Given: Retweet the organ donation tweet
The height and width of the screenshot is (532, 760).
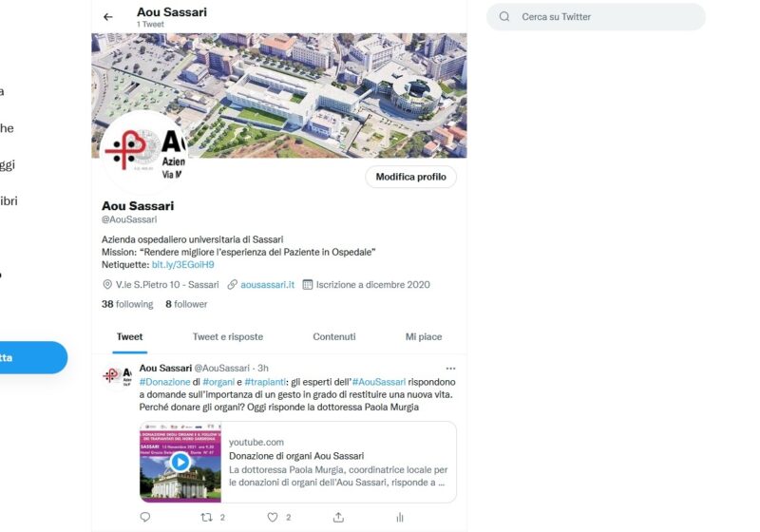Looking at the screenshot, I should [x=207, y=517].
